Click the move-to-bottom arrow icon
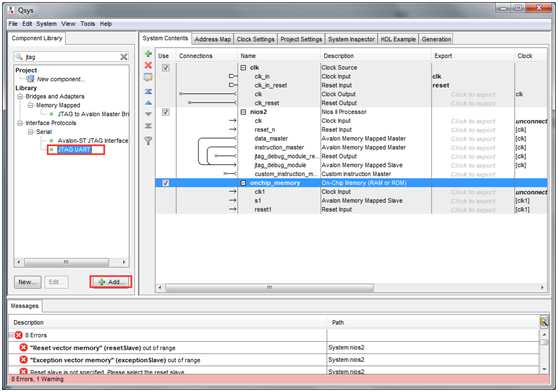 (x=148, y=126)
